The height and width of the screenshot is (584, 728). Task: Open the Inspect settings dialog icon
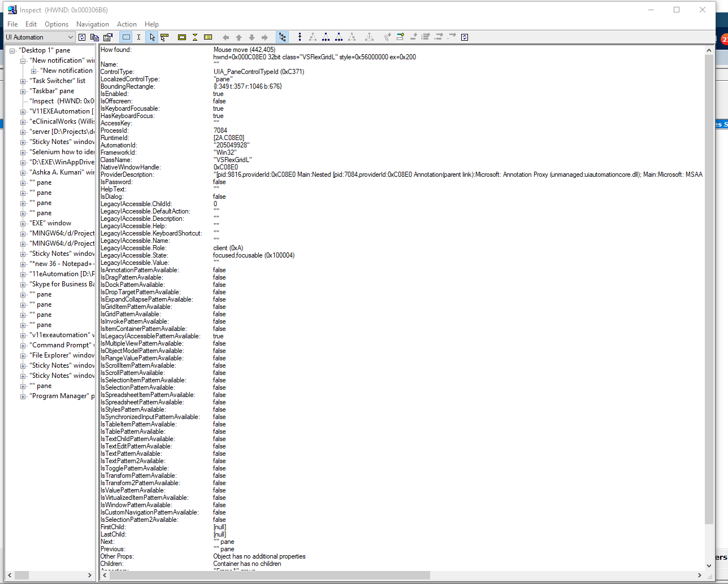(107, 37)
